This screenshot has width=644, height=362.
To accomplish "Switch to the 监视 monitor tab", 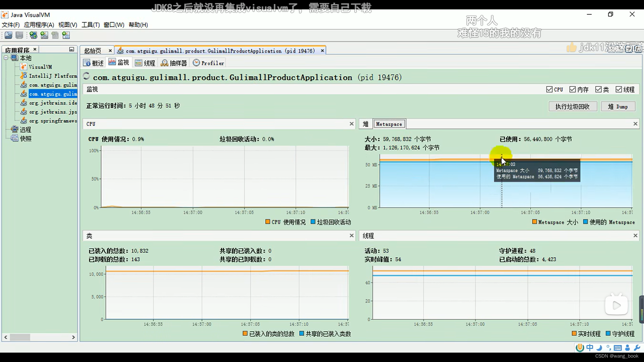I will pyautogui.click(x=119, y=63).
